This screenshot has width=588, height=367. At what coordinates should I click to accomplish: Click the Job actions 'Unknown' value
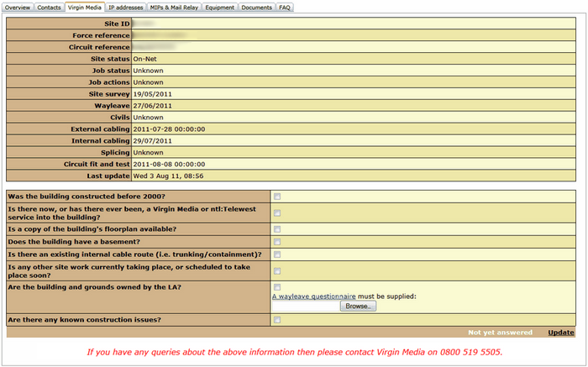point(148,82)
